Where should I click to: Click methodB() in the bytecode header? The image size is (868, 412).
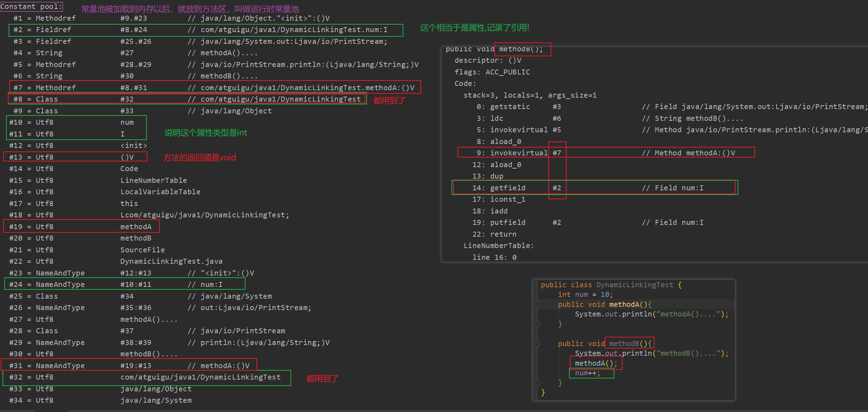pos(521,49)
